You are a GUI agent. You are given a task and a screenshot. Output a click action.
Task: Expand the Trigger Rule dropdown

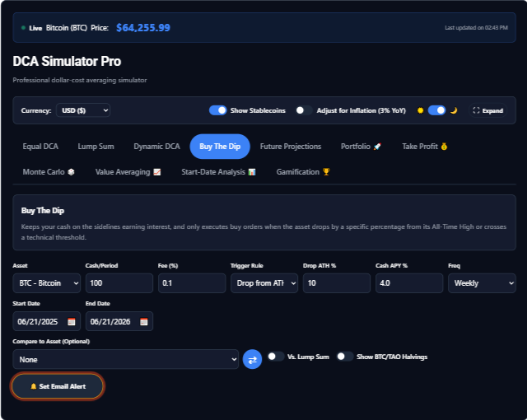click(x=264, y=283)
